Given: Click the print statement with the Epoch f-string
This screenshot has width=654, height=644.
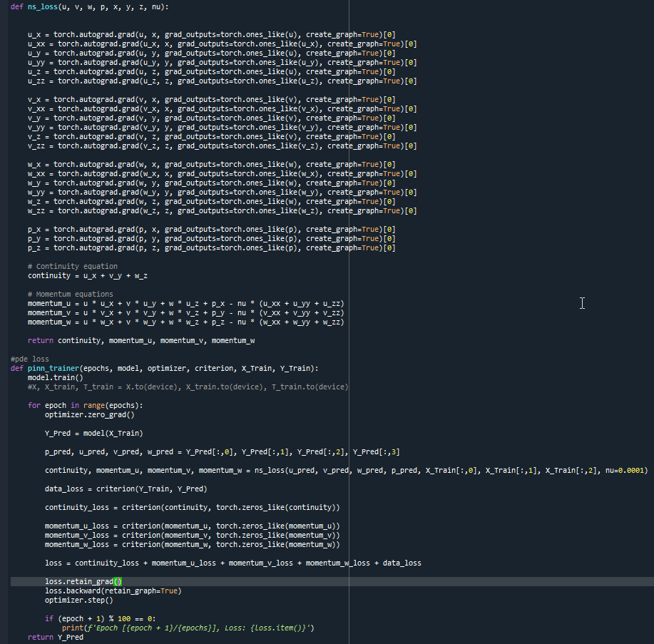Looking at the screenshot, I should tap(188, 628).
